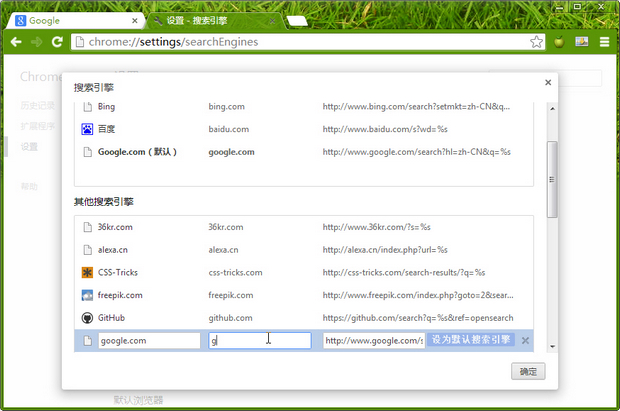
Task: Open 扩展程序 in the settings sidebar
Action: 38,126
